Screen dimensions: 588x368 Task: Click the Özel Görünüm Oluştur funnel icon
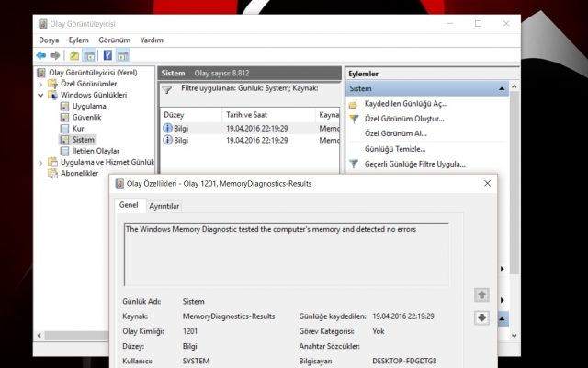354,119
